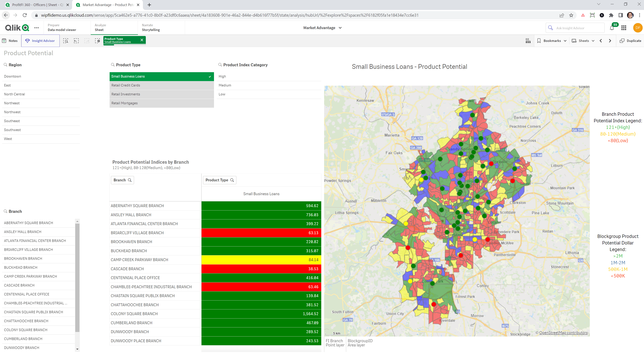
Task: Remove the Small Business Loans filter chip
Action: 142,40
